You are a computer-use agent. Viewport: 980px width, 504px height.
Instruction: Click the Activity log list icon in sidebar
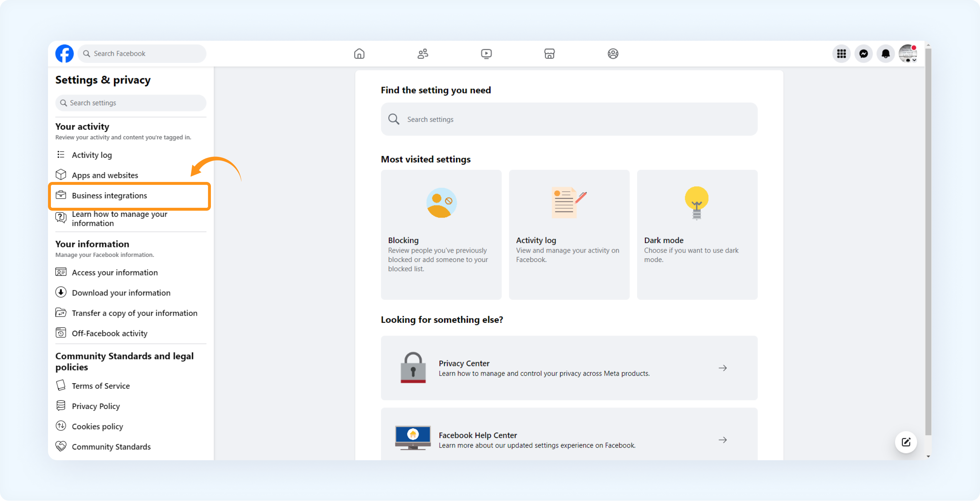tap(61, 155)
